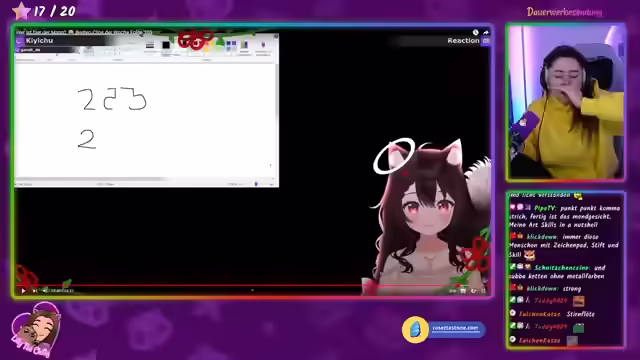Click klickdown's 'strong' chat message
Screen dimensions: 640x360
[x=546, y=289]
